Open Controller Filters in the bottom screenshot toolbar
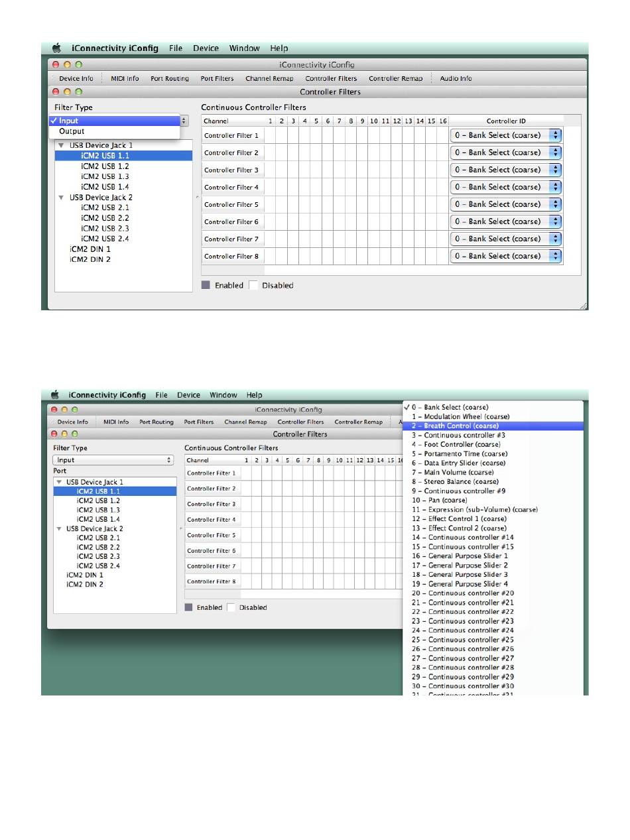Viewport: 630px width, 840px height. [300, 422]
